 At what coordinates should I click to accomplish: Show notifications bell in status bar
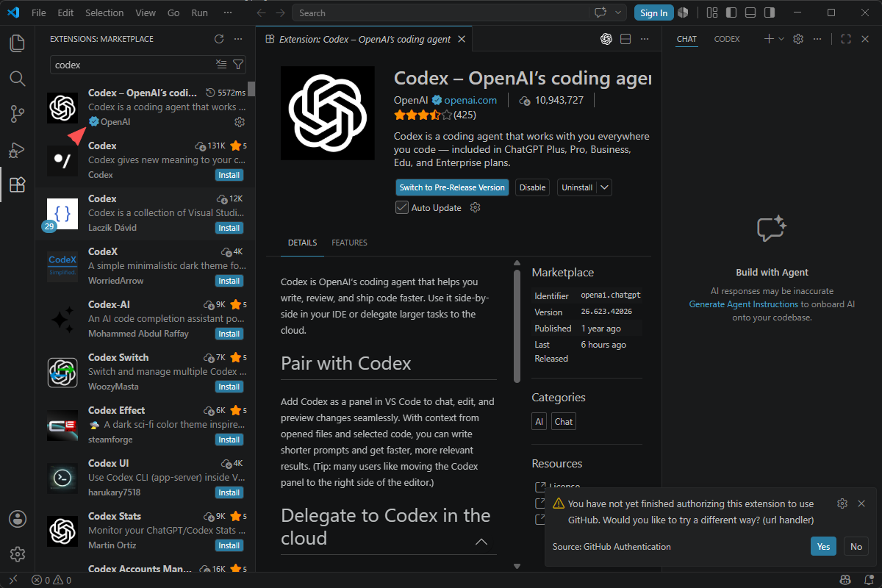tap(867, 580)
